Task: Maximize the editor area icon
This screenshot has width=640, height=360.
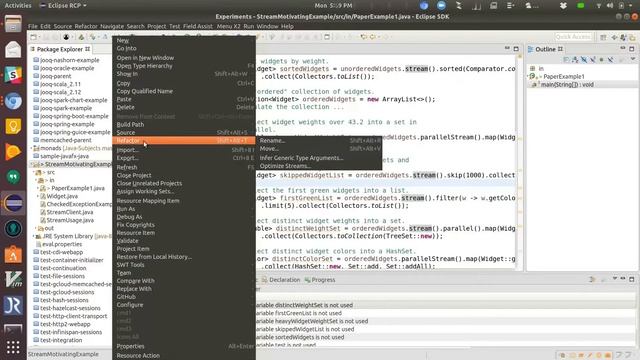Action: click(x=516, y=49)
